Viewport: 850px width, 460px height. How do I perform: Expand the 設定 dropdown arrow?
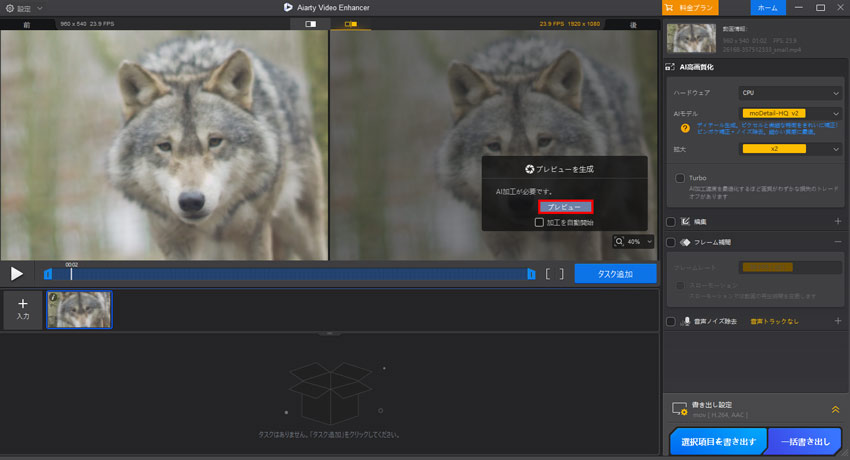[x=40, y=8]
